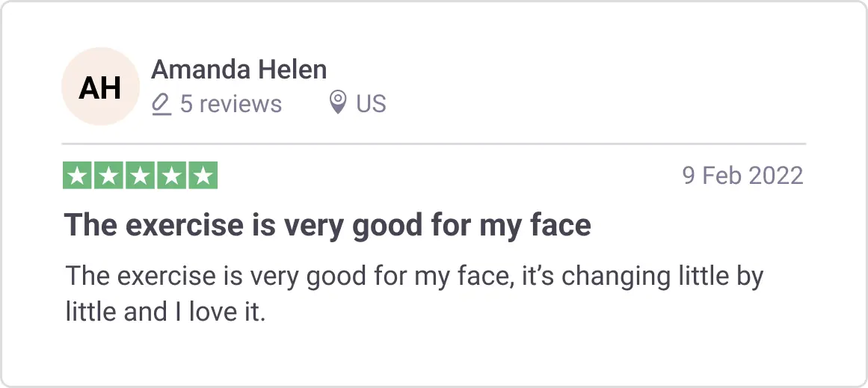868x388 pixels.
Task: Select the fifth green rating star
Action: click(203, 176)
